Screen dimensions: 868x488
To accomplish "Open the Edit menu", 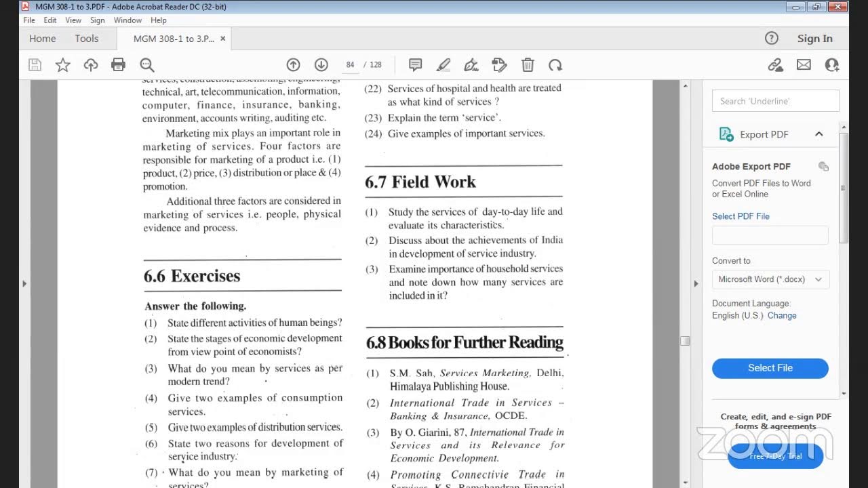I will (50, 20).
